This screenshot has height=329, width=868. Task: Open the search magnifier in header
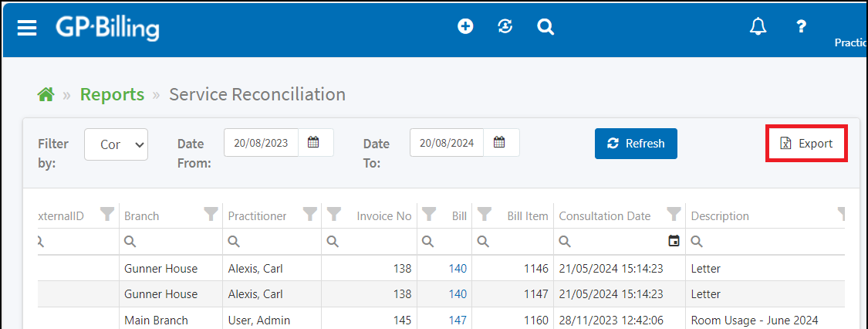point(545,26)
